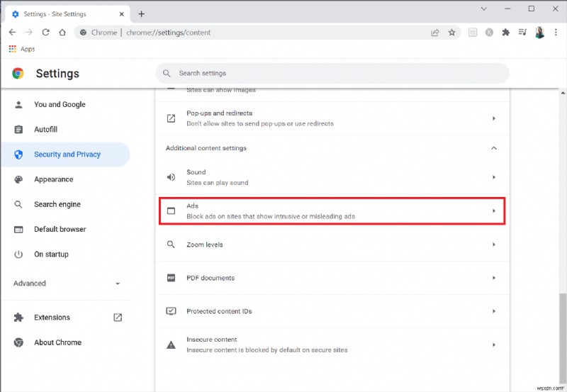567x392 pixels.
Task: Open Apps shortcut in bookmarks bar
Action: click(x=21, y=49)
